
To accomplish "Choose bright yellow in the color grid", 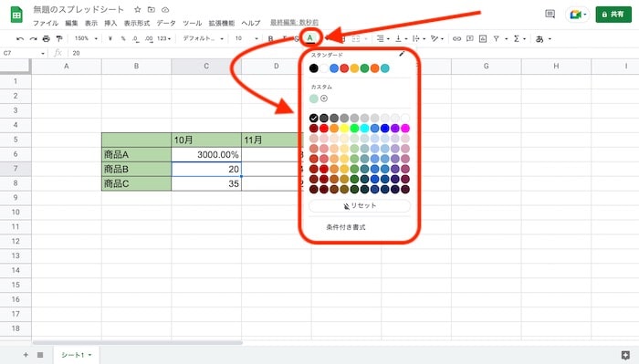I will click(x=344, y=129).
